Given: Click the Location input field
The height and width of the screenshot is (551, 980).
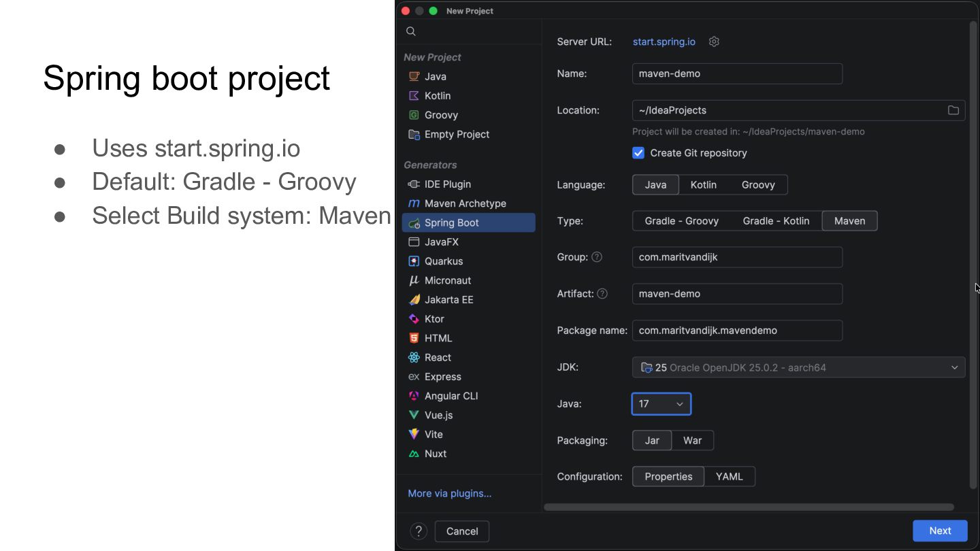Looking at the screenshot, I should (x=799, y=110).
